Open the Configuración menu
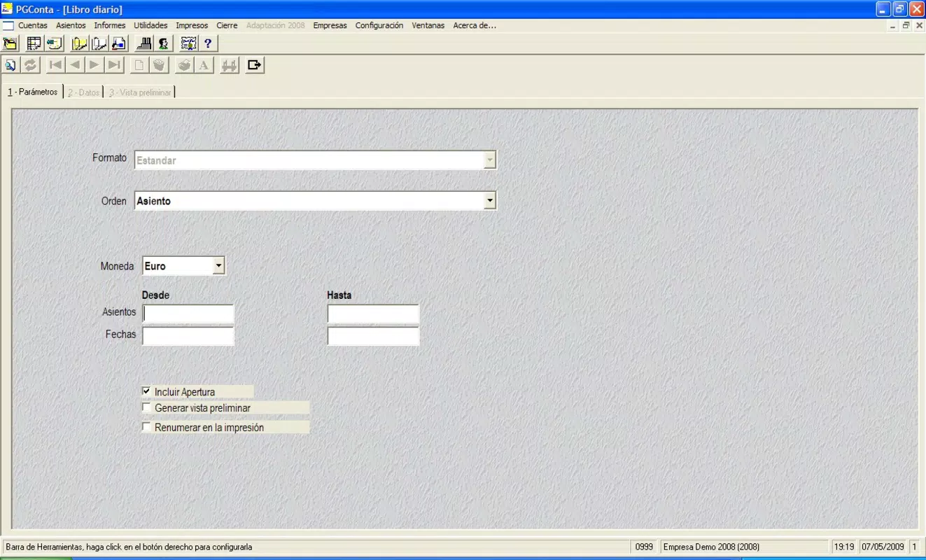Image resolution: width=926 pixels, height=560 pixels. click(x=379, y=25)
